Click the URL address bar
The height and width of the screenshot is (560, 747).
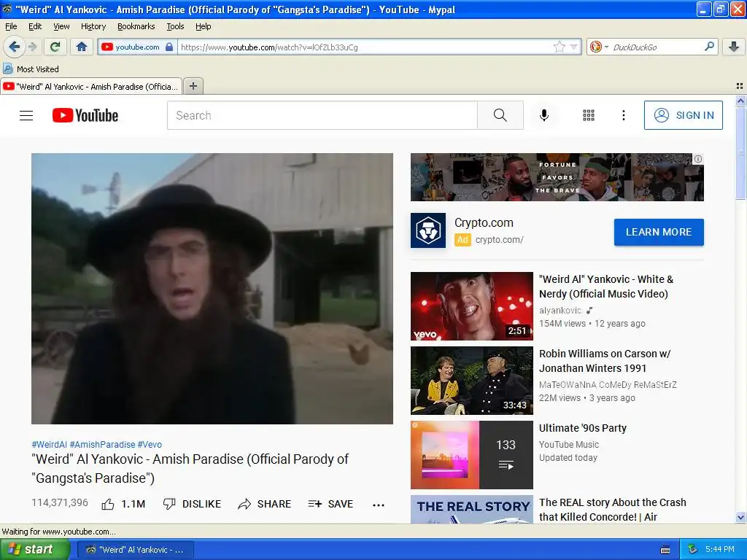365,47
